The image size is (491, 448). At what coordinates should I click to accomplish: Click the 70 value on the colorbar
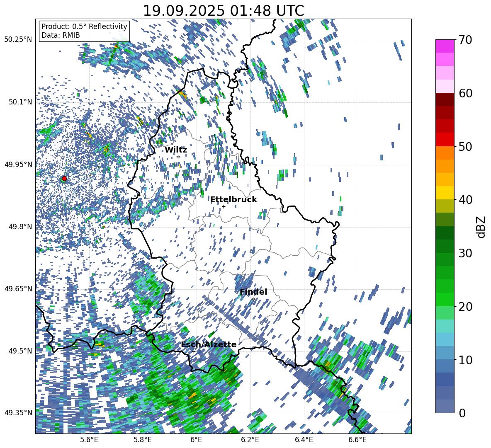click(x=465, y=40)
